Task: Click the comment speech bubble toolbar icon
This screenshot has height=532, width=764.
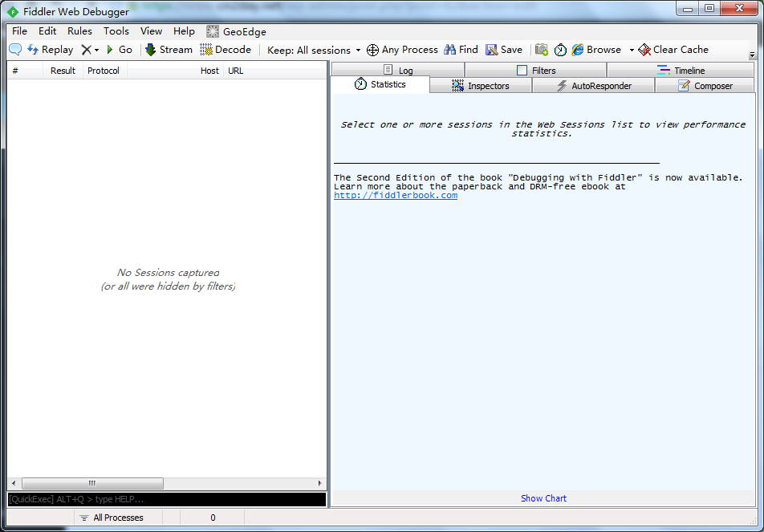Action: pyautogui.click(x=15, y=50)
